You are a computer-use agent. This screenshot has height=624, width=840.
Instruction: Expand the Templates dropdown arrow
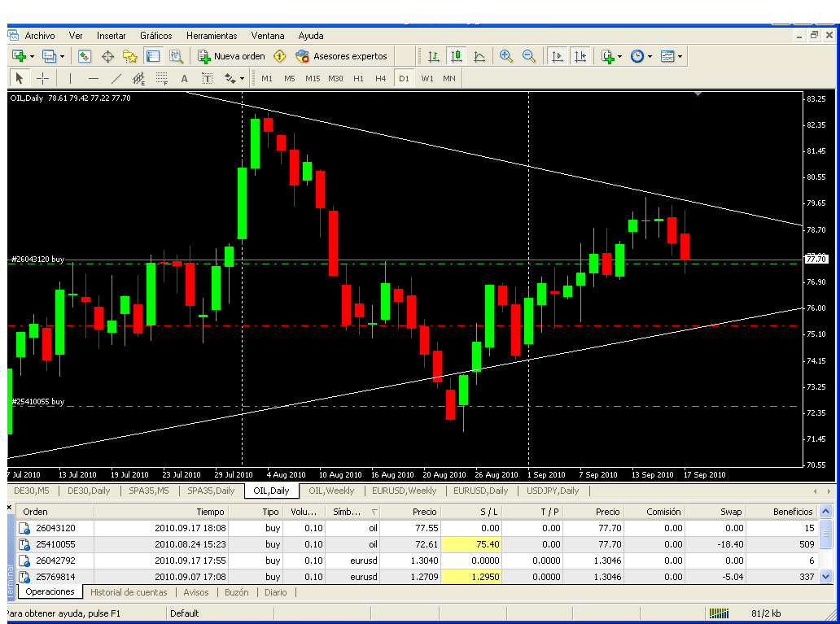click(x=680, y=56)
